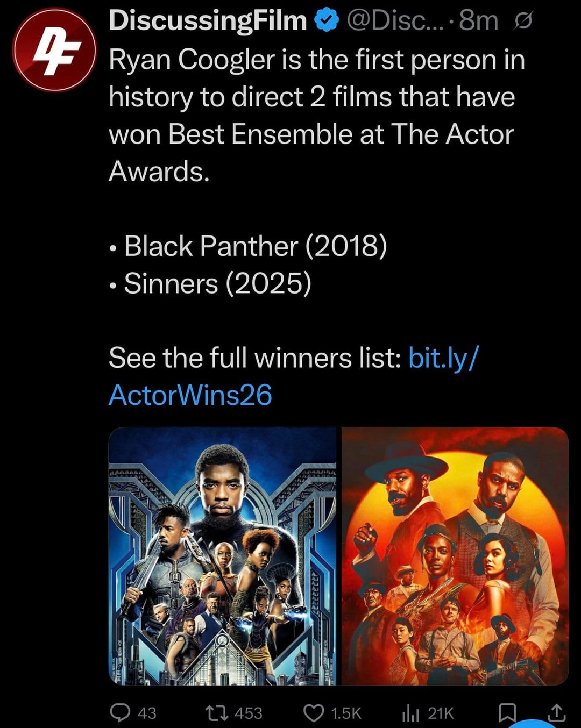
Task: View the Sinners poster image
Action: [455, 556]
